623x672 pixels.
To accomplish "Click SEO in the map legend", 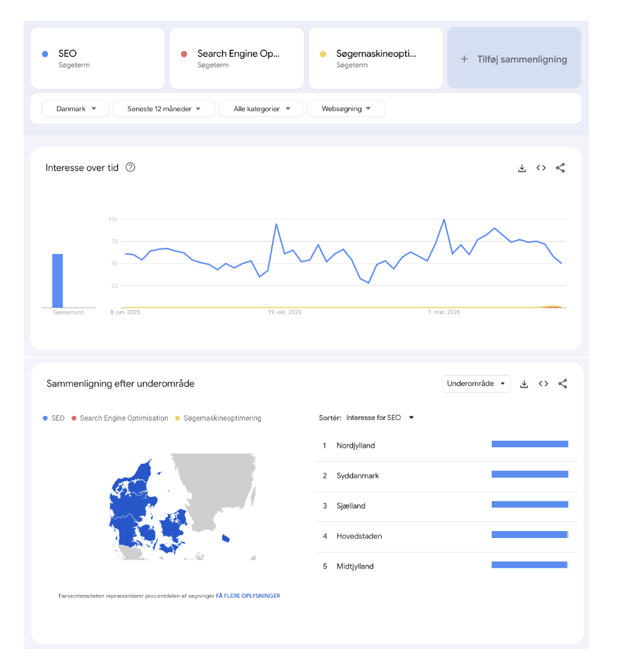I will pyautogui.click(x=53, y=419).
